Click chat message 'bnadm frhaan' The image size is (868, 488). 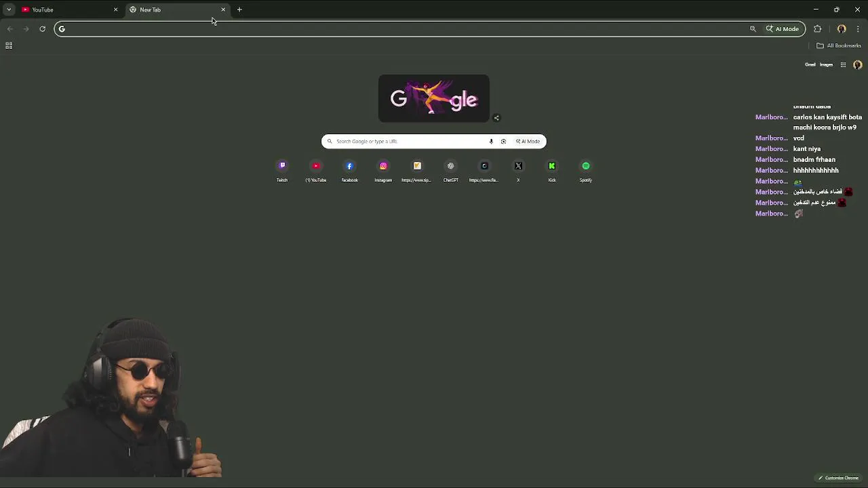[x=814, y=160]
